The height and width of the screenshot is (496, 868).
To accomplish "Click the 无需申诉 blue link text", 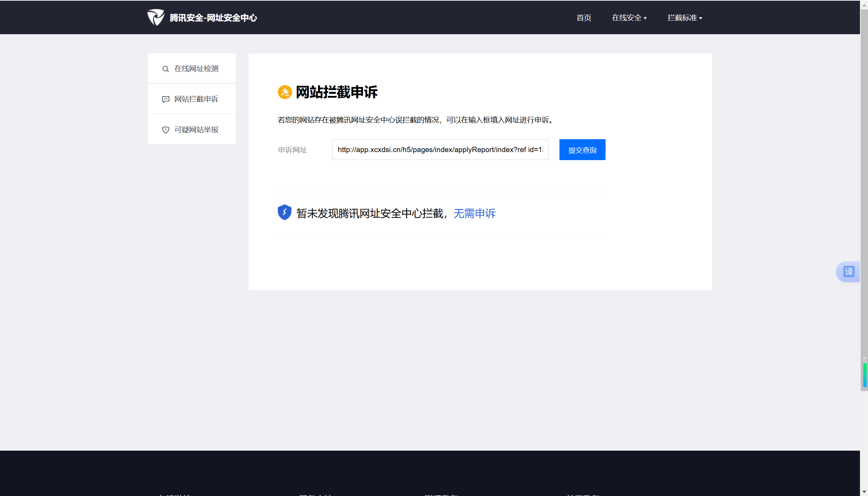I will (474, 213).
